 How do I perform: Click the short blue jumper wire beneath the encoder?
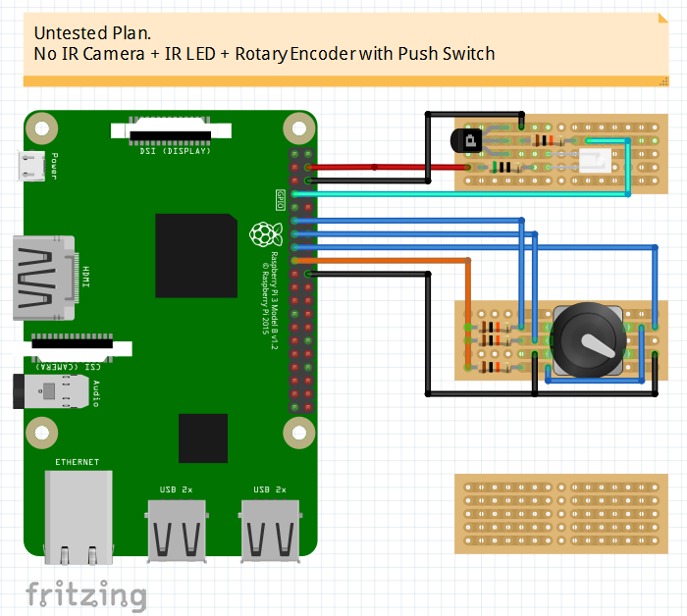[595, 381]
